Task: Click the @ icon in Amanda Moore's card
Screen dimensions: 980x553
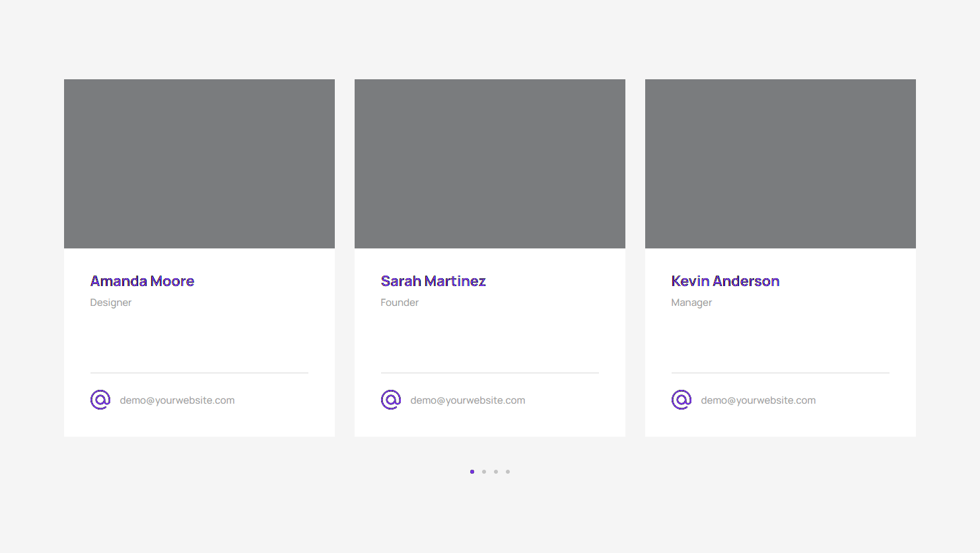Action: click(x=100, y=400)
